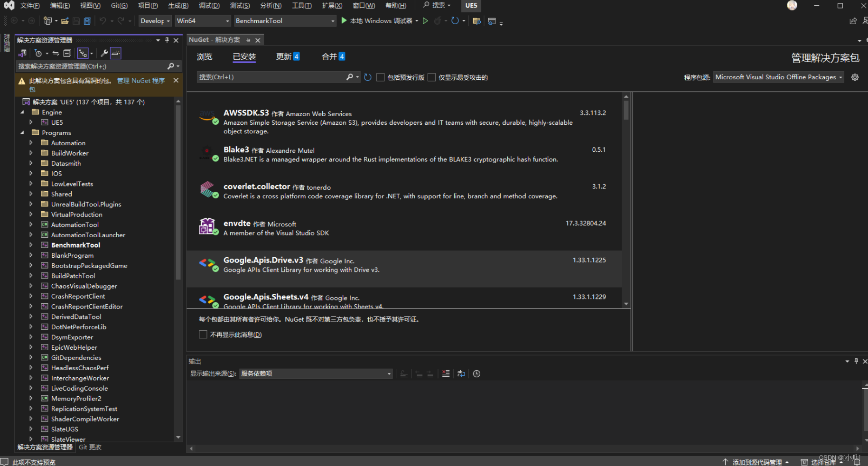Viewport: 868px width, 466px height.
Task: Open the Git menu
Action: 119,5
